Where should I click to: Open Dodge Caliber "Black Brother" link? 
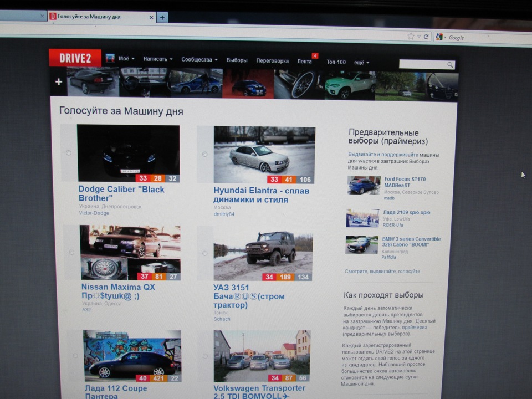point(121,194)
